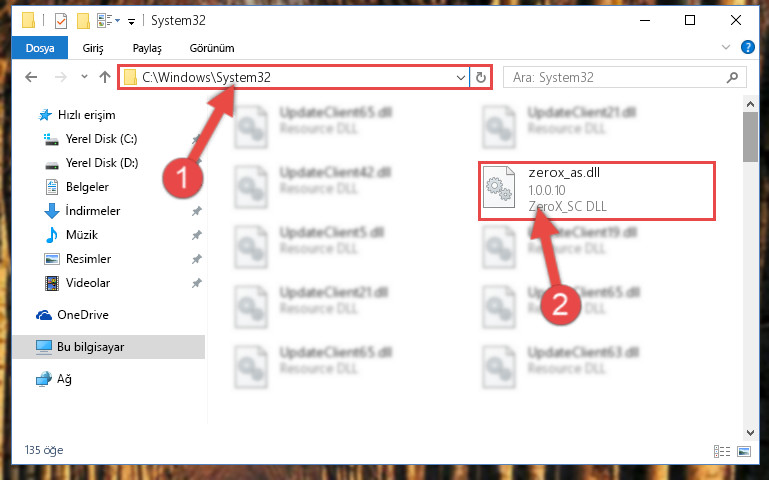This screenshot has width=769, height=480.
Task: Select the zerox_as.dll file
Action: pyautogui.click(x=596, y=190)
